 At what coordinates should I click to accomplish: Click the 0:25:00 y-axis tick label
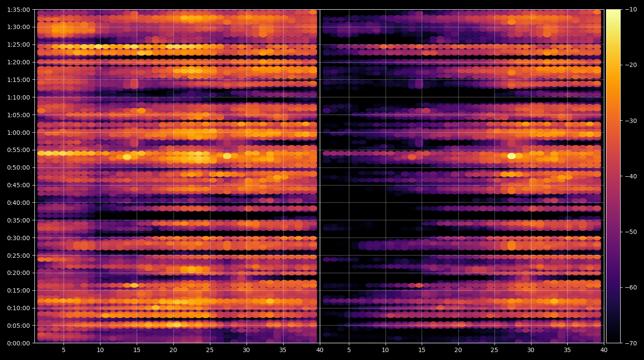point(19,256)
